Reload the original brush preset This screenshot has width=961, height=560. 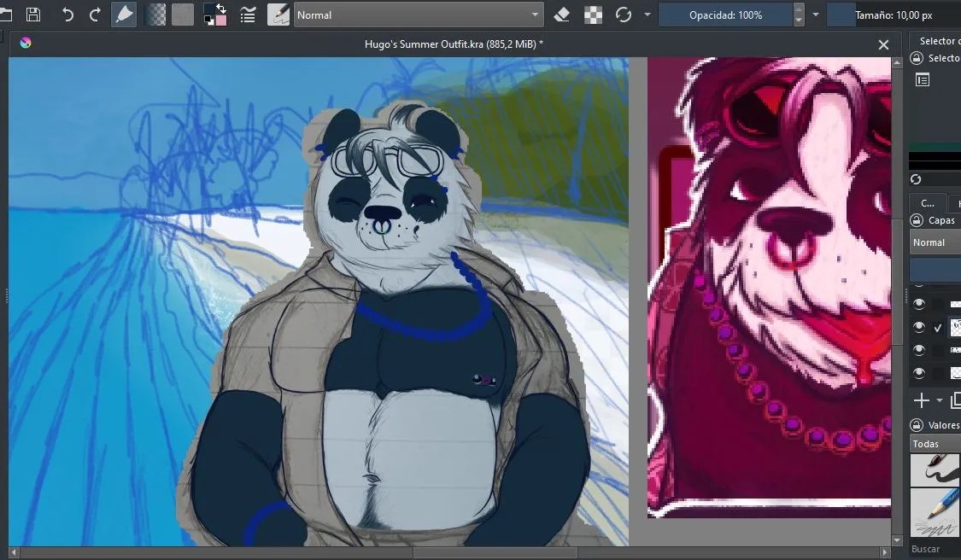coord(624,15)
